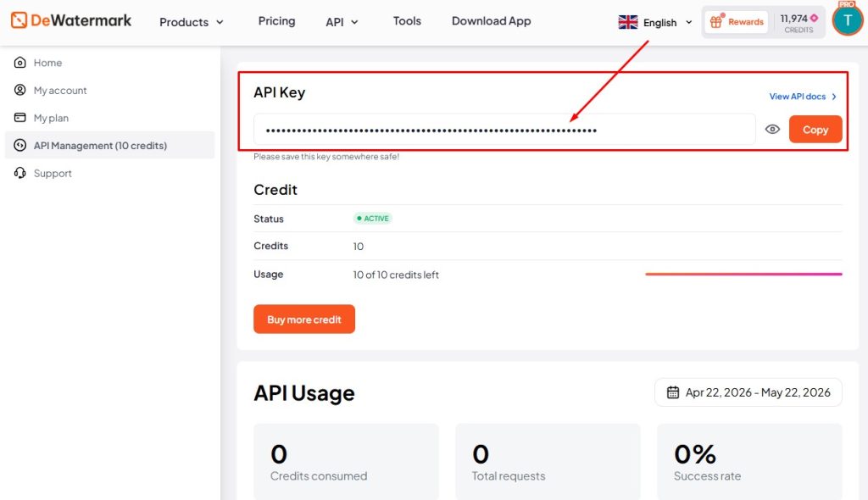Viewport: 868px width, 500px height.
Task: Open the English language selector
Action: click(655, 22)
